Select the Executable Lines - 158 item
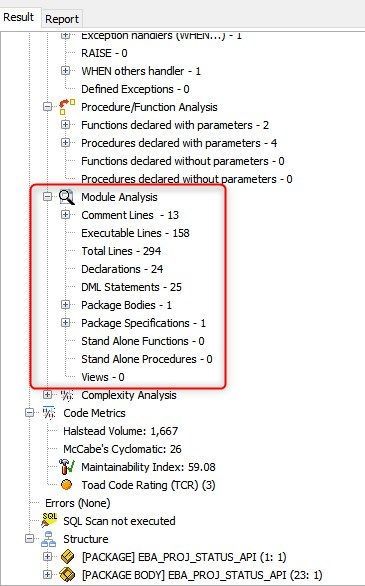Viewport: 365px width, 586px height. 135,233
